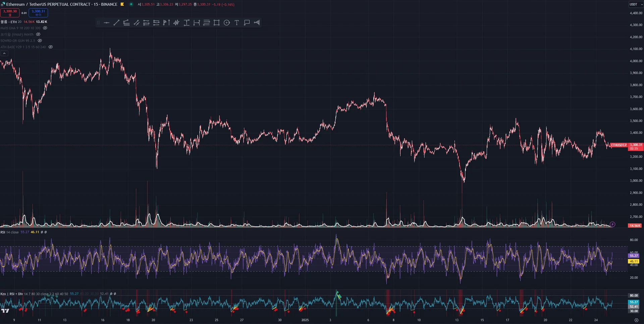Viewport: 644px width, 324px height.
Task: Select the Fibonacci retracement tool
Action: [x=146, y=23]
